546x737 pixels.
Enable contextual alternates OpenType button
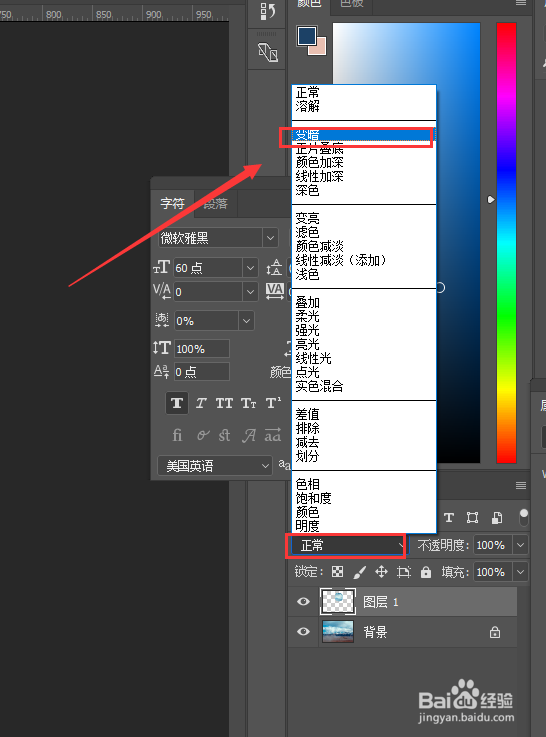(203, 435)
